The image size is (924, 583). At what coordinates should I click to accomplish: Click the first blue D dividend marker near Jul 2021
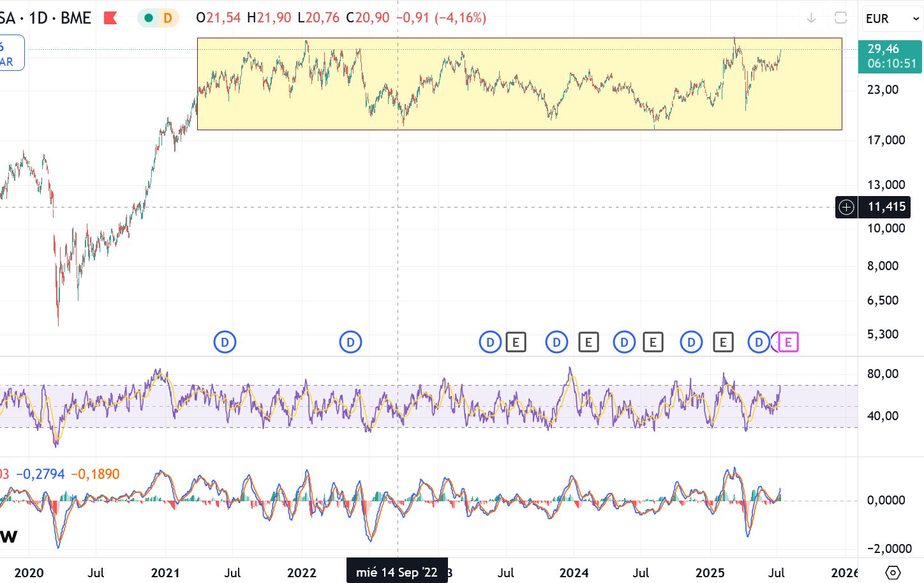(225, 342)
